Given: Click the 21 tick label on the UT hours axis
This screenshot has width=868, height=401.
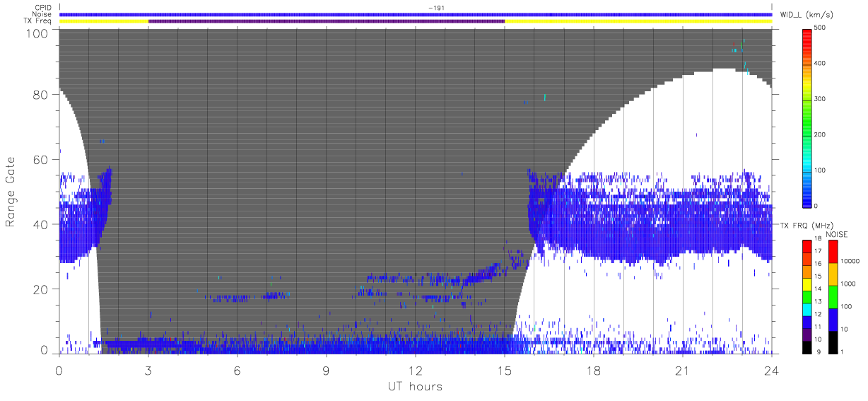Looking at the screenshot, I should [683, 370].
